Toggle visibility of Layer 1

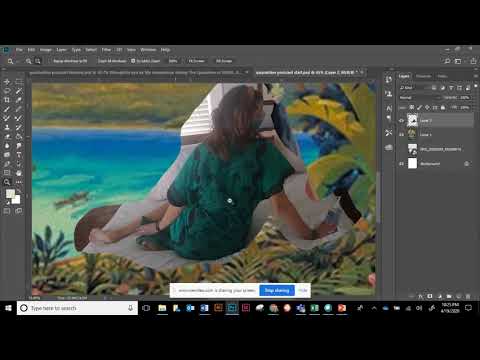pyautogui.click(x=401, y=135)
